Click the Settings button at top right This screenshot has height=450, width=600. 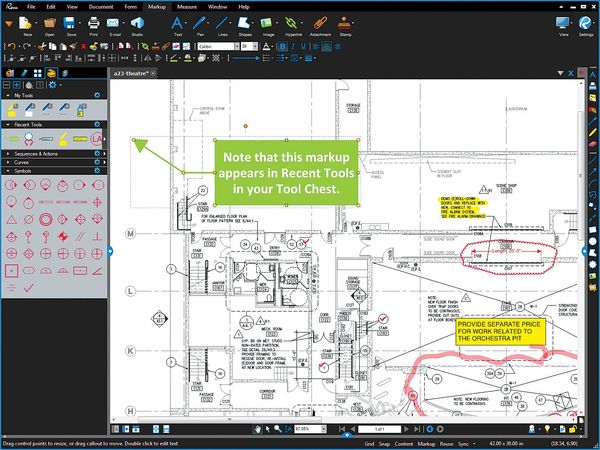pos(585,24)
